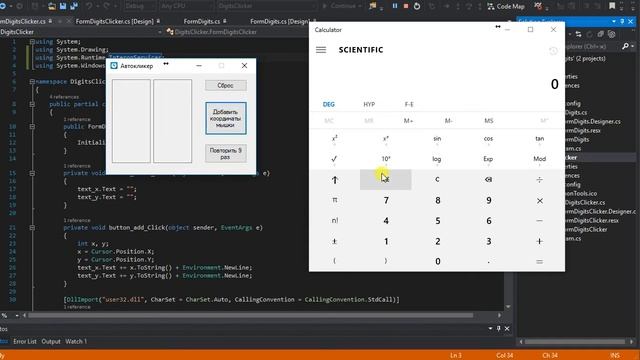Viewport: 640px width, 360px height.
Task: Restart debugging with the circular arrow icon
Action: (417, 6)
